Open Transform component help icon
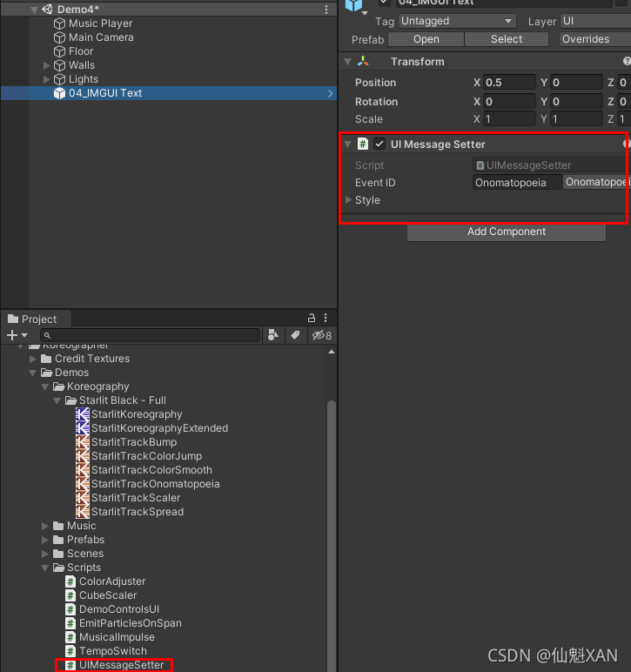 coord(628,61)
